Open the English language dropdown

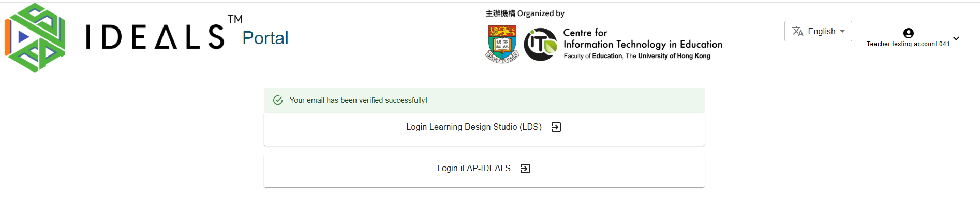click(818, 31)
